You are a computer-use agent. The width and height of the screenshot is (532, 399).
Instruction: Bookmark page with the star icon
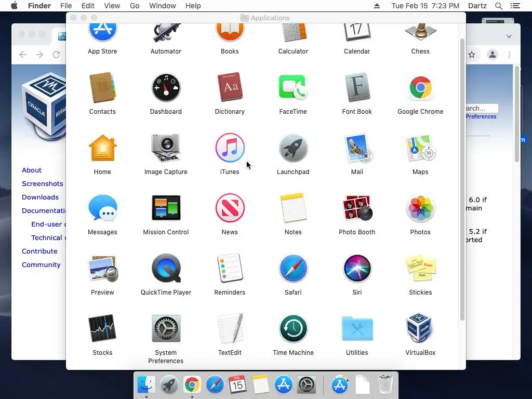pos(472,55)
